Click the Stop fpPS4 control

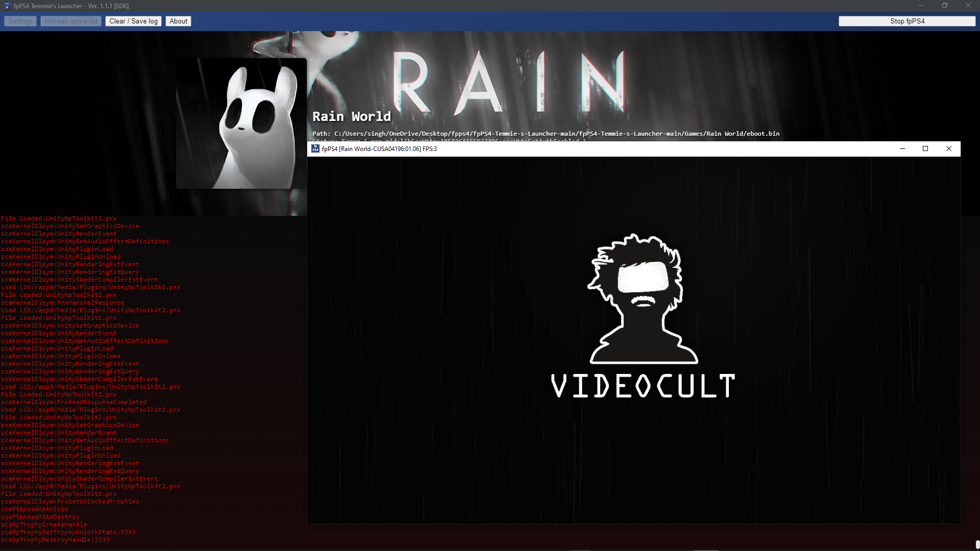point(906,21)
